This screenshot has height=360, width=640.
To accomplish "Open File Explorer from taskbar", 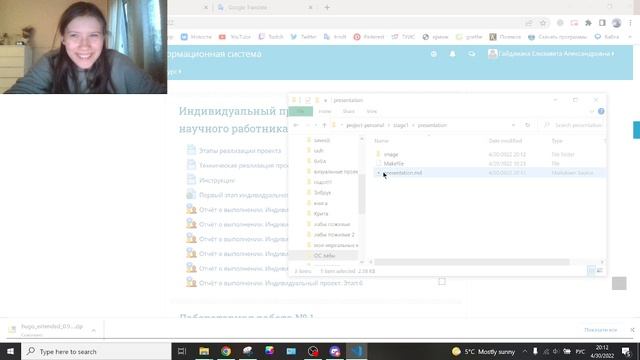I will point(204,351).
